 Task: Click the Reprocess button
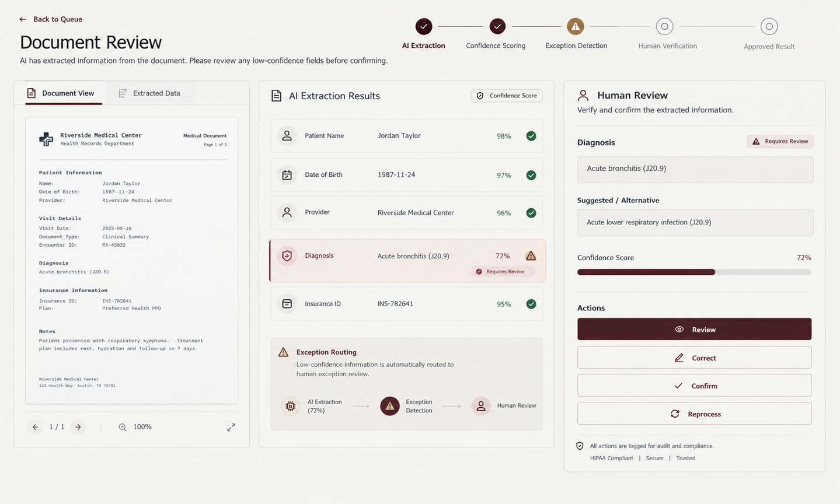coord(694,414)
